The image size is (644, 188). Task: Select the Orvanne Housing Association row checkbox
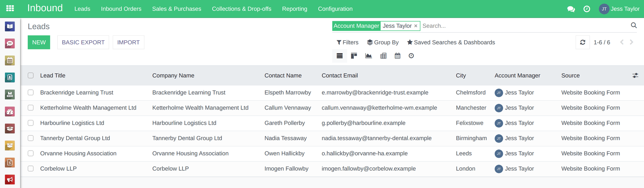coord(31,153)
